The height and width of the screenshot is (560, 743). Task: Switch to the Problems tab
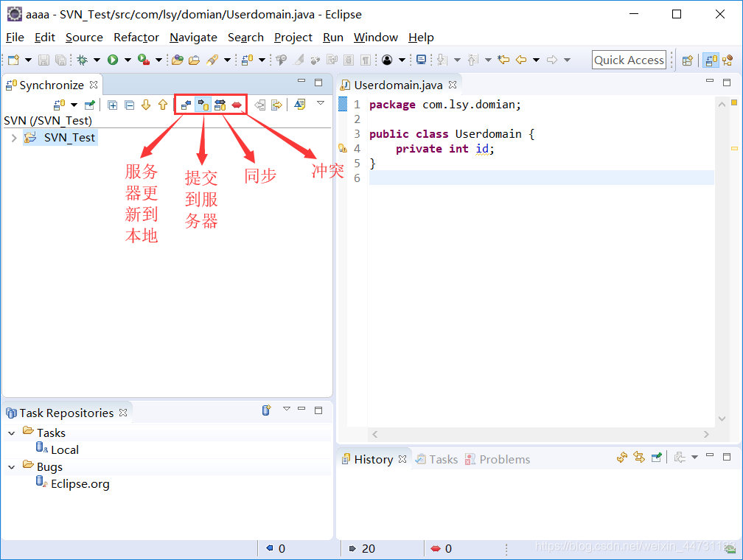(x=498, y=459)
